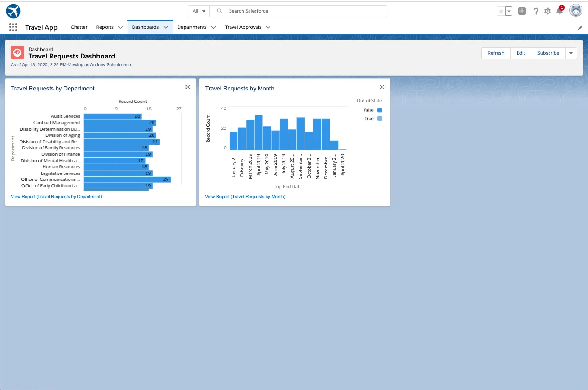Click the April 2019 column in the chart
This screenshot has height=390, width=588.
(x=258, y=133)
